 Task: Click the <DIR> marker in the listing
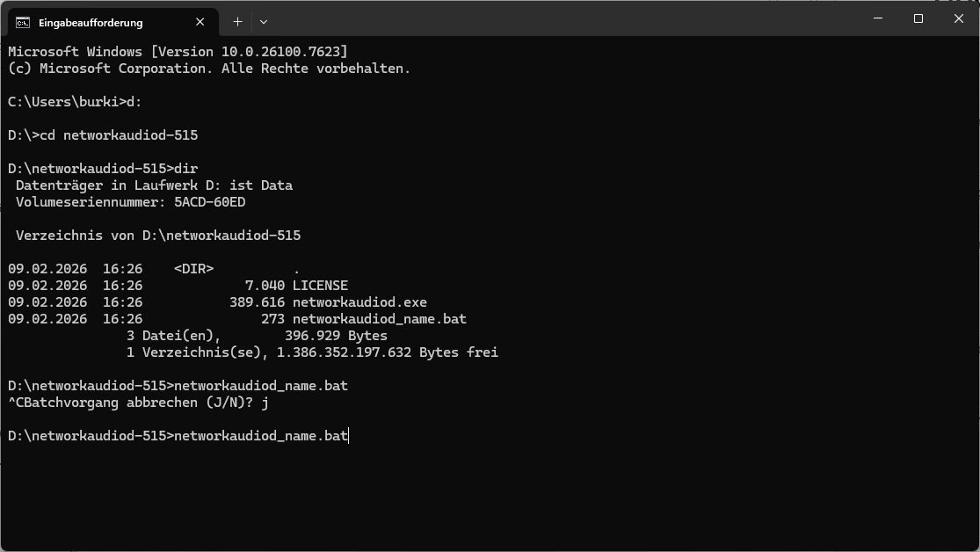pyautogui.click(x=193, y=269)
